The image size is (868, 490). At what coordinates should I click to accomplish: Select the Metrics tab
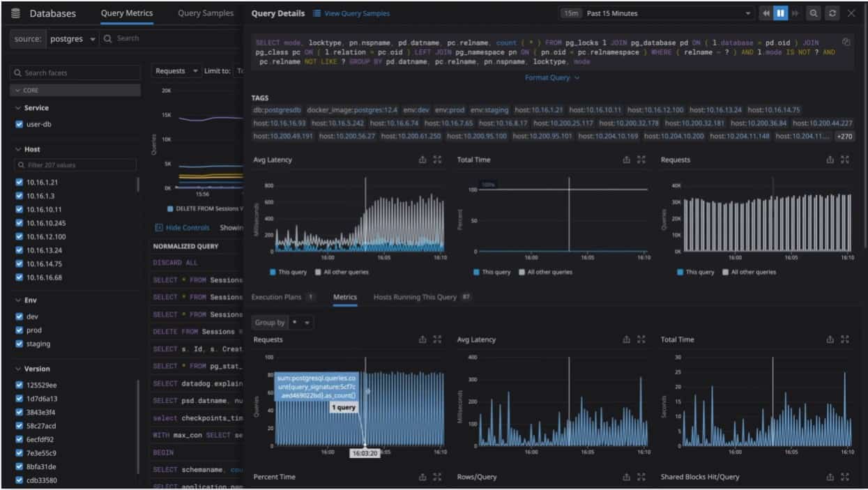point(345,297)
